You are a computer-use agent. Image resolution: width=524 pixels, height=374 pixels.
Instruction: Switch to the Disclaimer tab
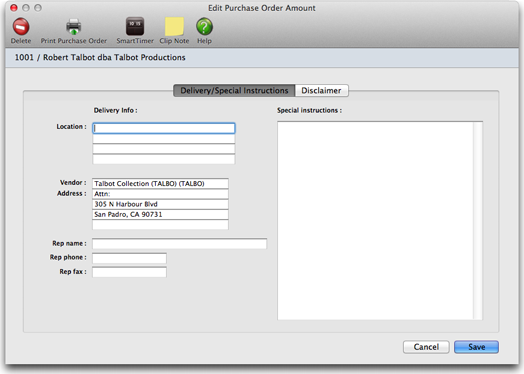click(321, 91)
